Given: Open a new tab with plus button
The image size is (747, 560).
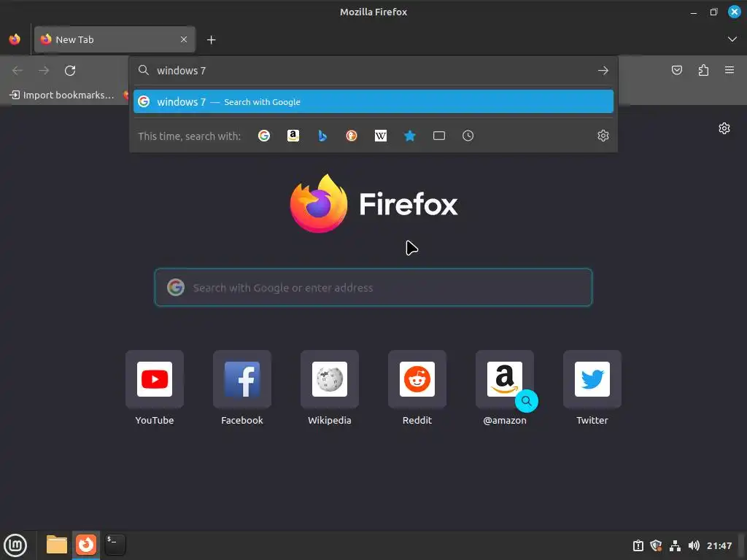Looking at the screenshot, I should (x=212, y=40).
